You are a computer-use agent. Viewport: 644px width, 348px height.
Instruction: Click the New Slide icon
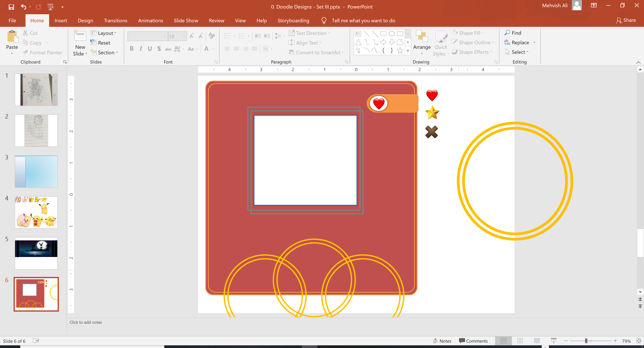(x=80, y=37)
